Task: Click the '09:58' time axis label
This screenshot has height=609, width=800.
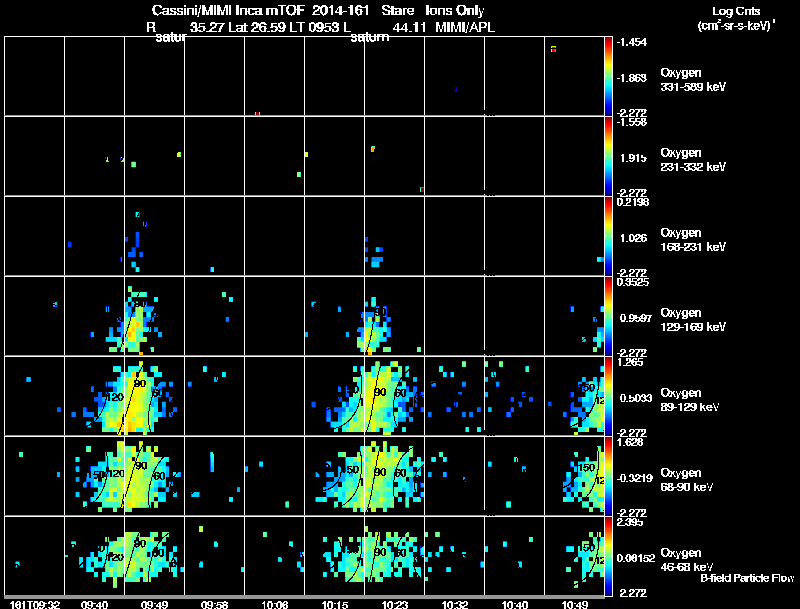Action: pyautogui.click(x=214, y=604)
